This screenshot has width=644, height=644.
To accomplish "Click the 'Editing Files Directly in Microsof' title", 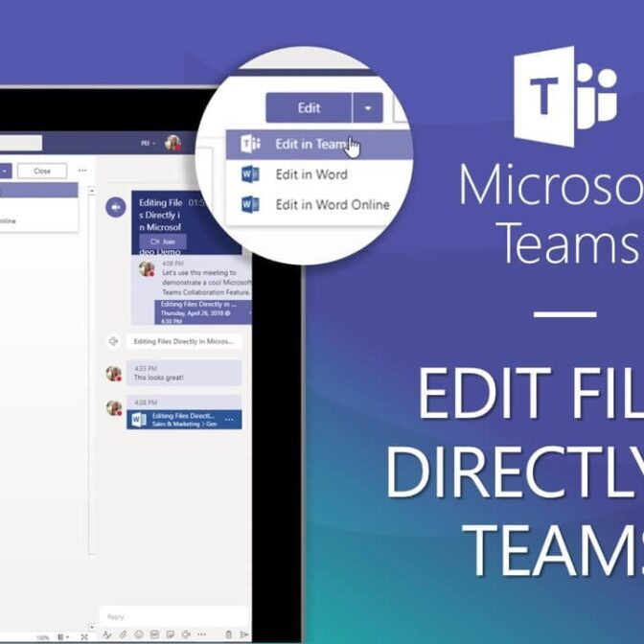I will (x=161, y=215).
